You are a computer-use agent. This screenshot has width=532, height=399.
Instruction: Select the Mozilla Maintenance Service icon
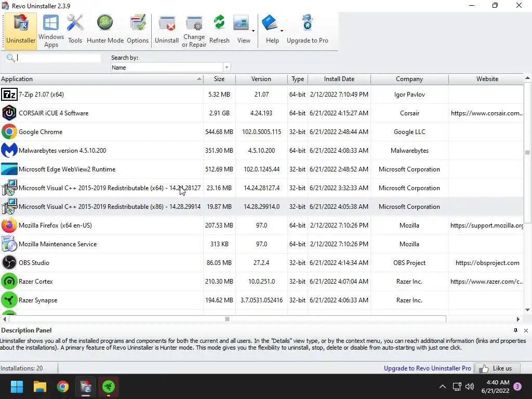pyautogui.click(x=9, y=244)
